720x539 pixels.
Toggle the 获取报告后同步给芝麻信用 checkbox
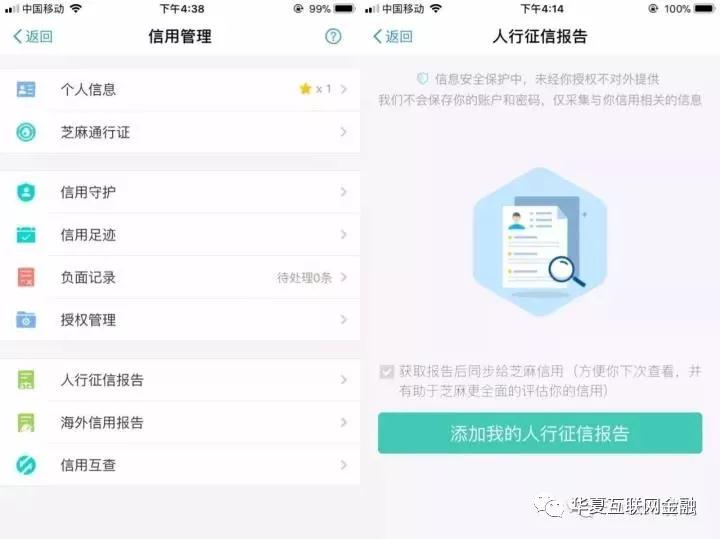coord(387,371)
